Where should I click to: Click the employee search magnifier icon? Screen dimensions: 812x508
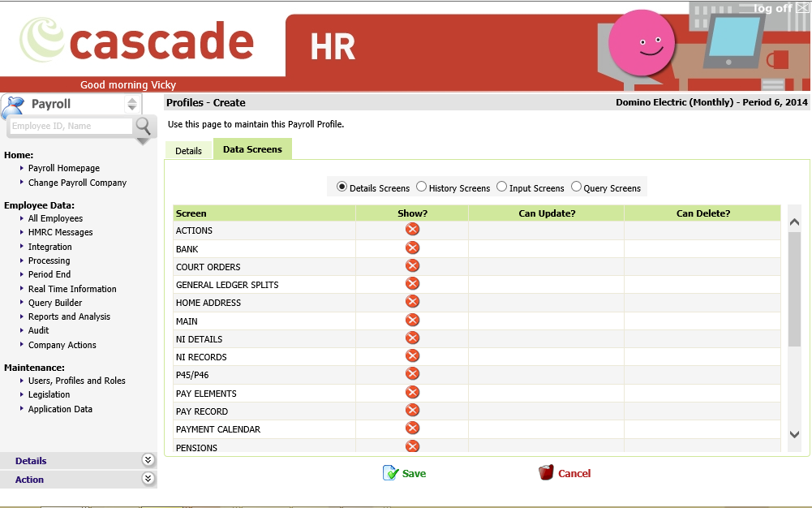point(143,126)
